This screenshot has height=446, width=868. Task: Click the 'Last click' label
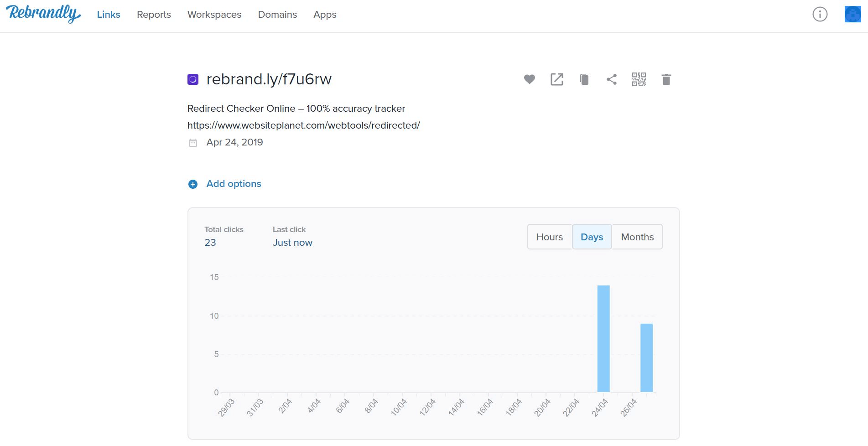coord(289,229)
